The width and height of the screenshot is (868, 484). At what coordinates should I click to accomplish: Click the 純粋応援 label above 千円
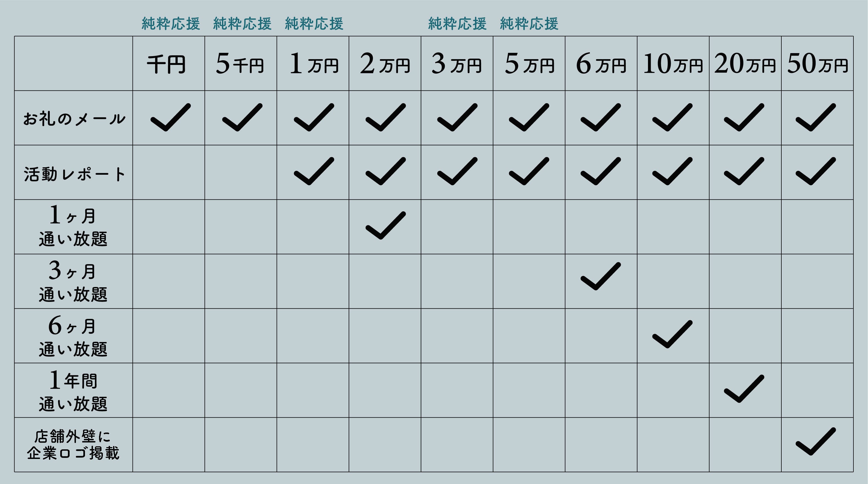171,24
